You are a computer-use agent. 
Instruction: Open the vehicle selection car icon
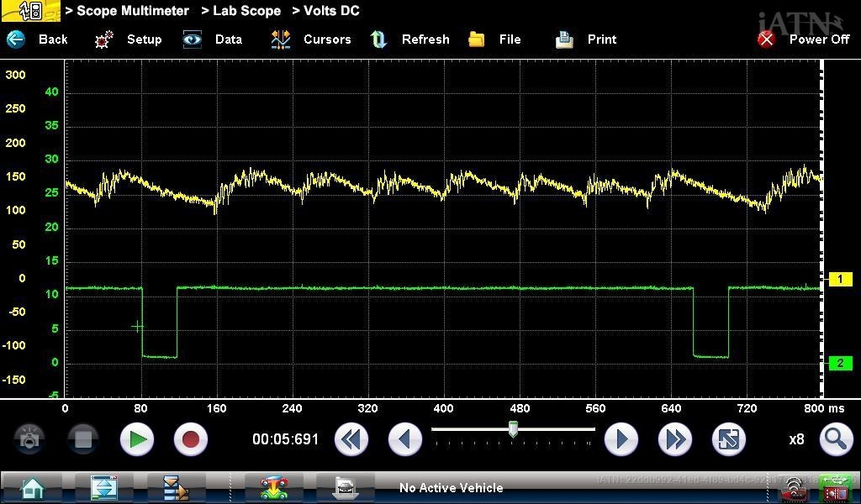pyautogui.click(x=272, y=487)
